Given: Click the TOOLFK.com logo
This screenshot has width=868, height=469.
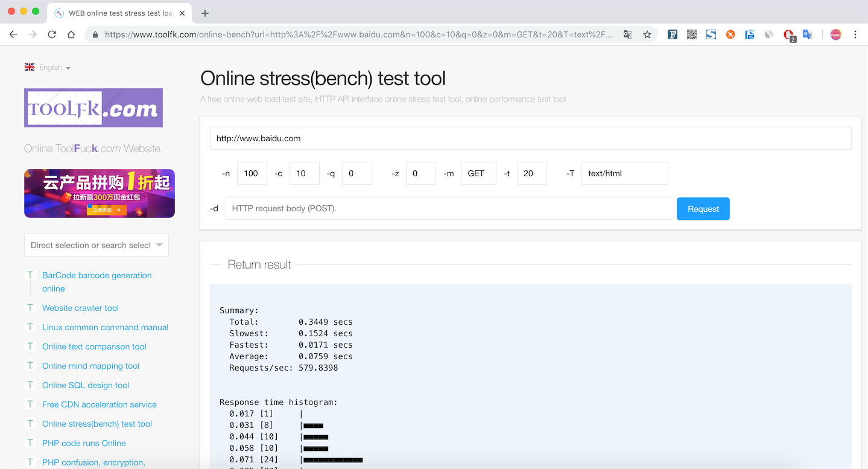Looking at the screenshot, I should [x=93, y=107].
